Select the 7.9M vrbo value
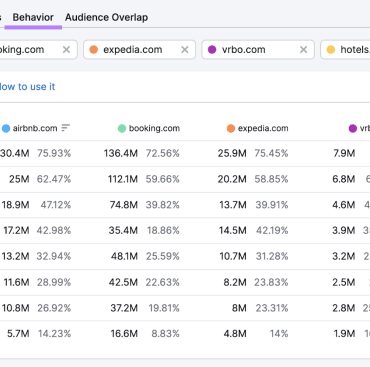Screen dimensions: 370x367 [x=344, y=153]
